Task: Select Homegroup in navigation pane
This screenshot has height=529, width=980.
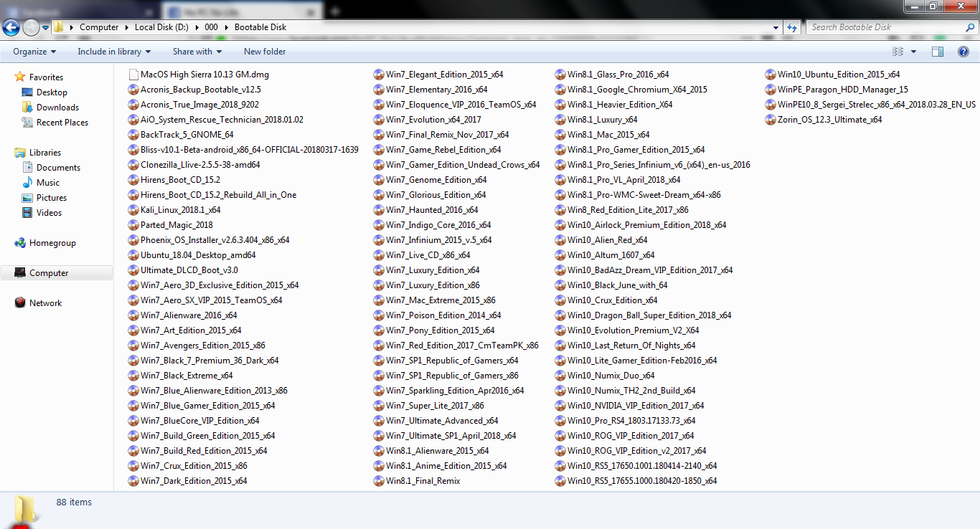Action: point(52,243)
